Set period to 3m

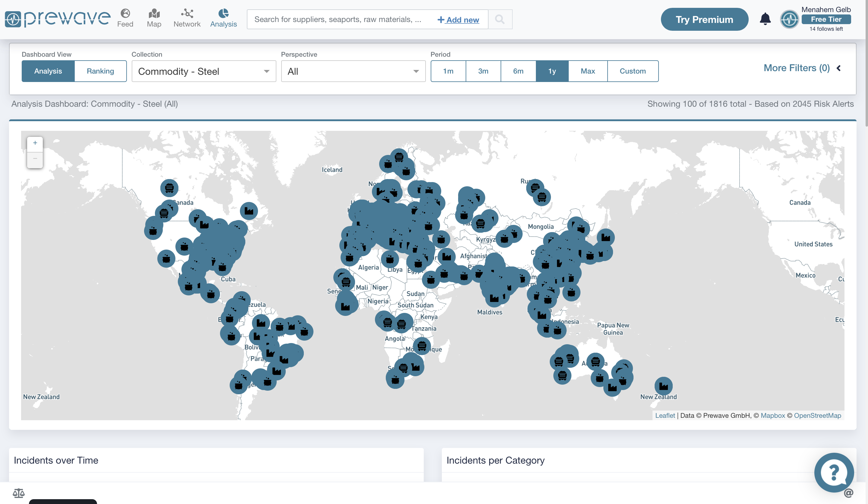click(x=483, y=71)
